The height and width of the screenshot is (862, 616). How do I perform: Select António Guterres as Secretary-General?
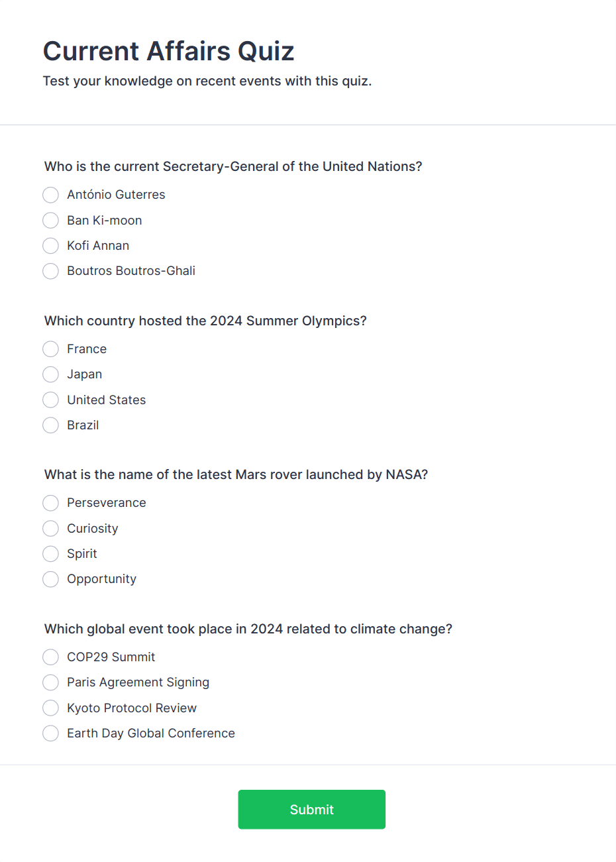pos(51,195)
